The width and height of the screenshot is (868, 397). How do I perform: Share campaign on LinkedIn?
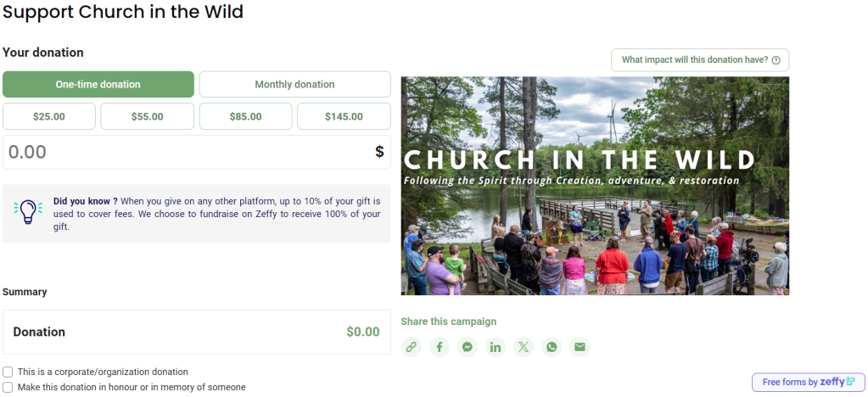click(x=496, y=346)
